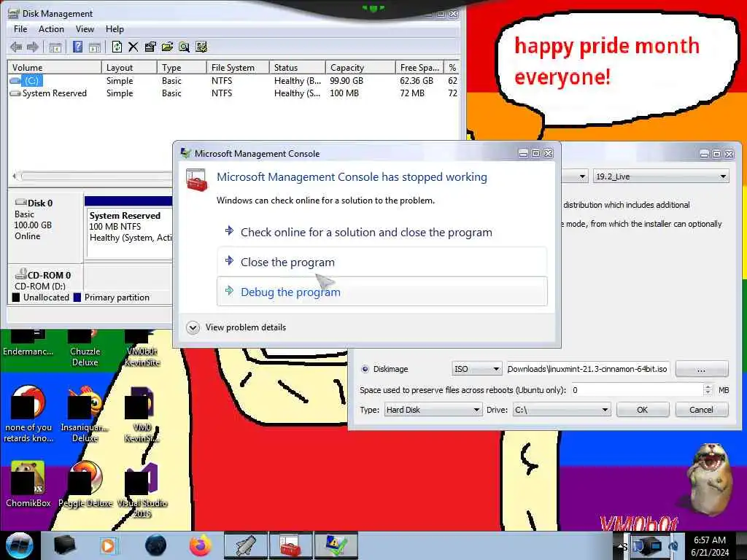
Task: Open the media player taskbar icon
Action: (x=108, y=545)
